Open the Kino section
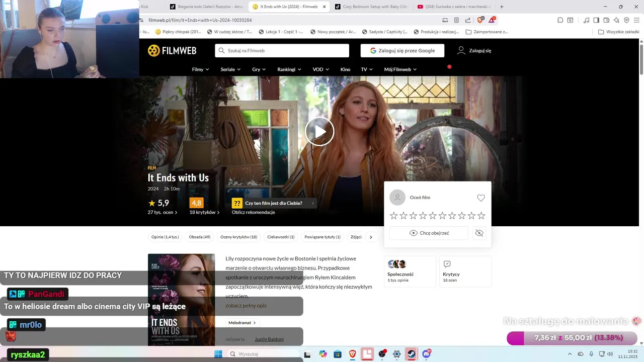The height and width of the screenshot is (362, 644). coord(345,69)
